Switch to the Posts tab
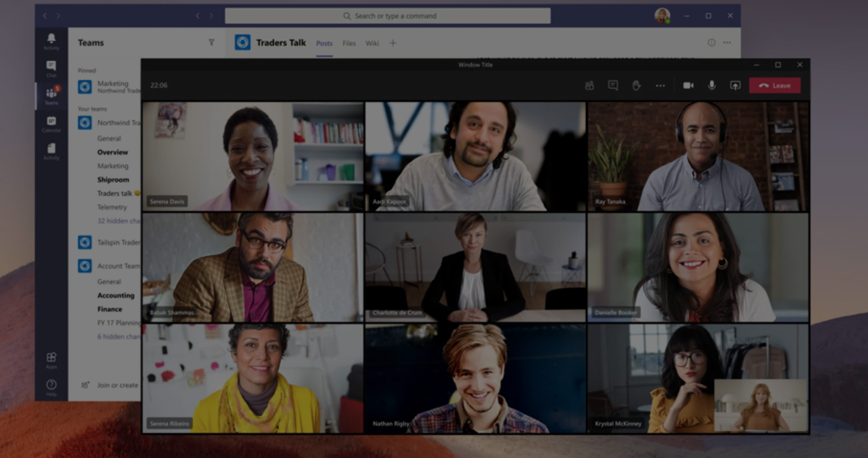 (x=324, y=43)
